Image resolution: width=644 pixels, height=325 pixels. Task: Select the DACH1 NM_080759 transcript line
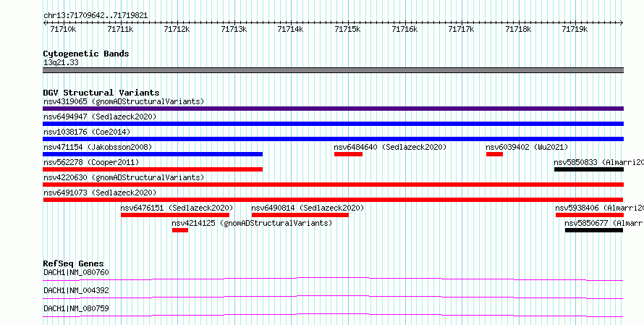(333, 315)
